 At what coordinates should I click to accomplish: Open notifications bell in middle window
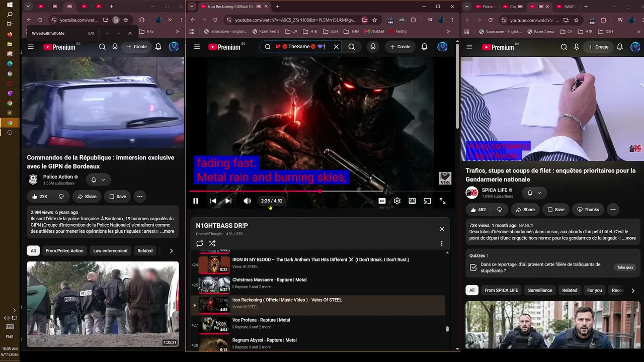point(424,47)
